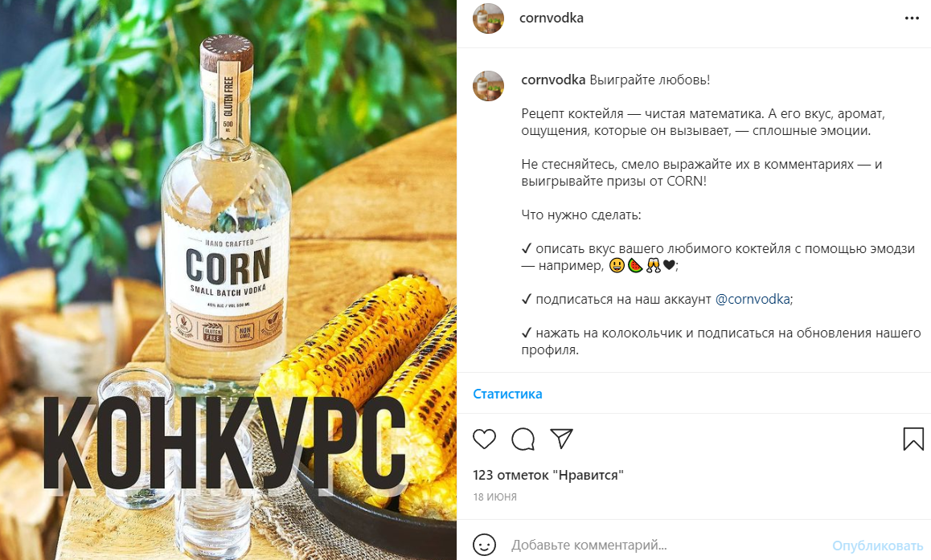Open the cornvodka username in the header

(x=551, y=18)
